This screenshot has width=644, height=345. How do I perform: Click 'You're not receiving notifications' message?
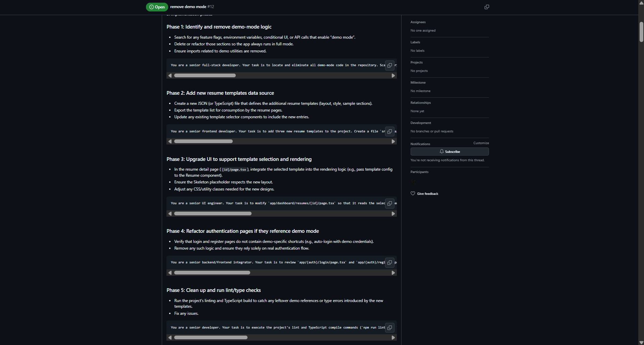point(448,160)
